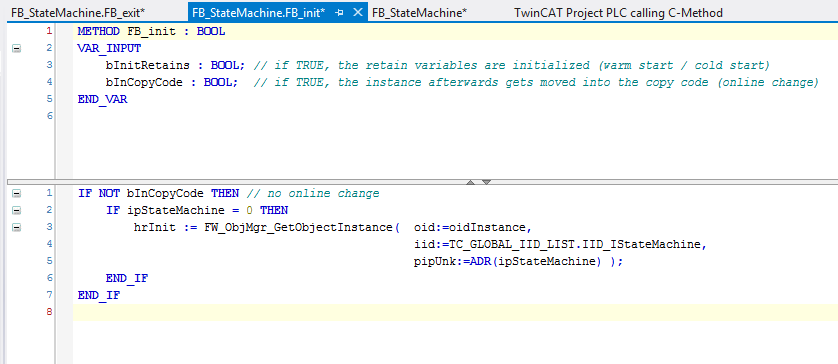Click the END_VAR keyword
The image size is (838, 364).
click(102, 99)
